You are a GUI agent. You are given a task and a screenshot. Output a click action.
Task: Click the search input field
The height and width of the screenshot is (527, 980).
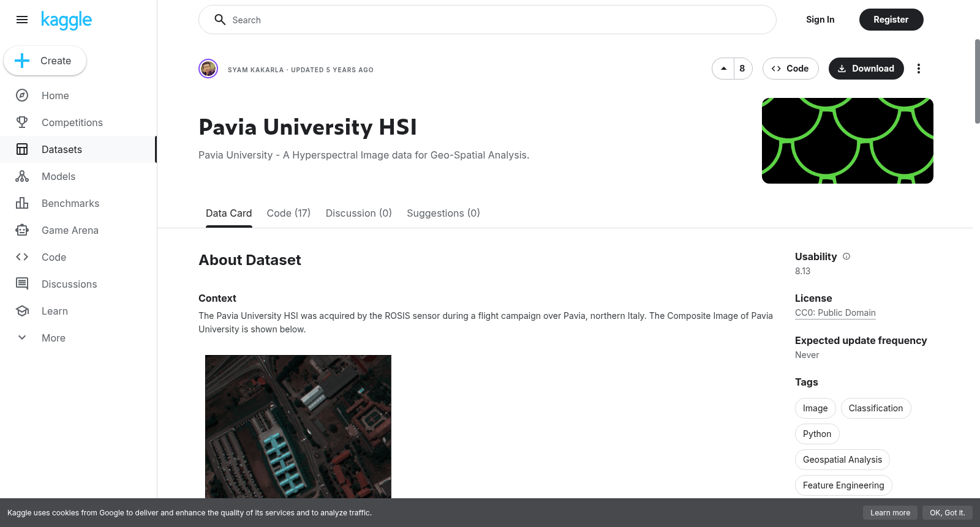click(488, 20)
